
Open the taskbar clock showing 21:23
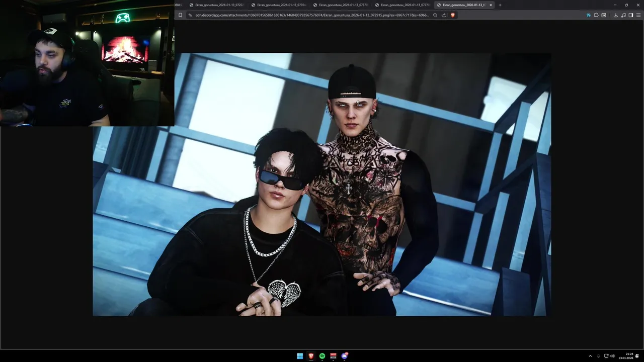pyautogui.click(x=626, y=356)
